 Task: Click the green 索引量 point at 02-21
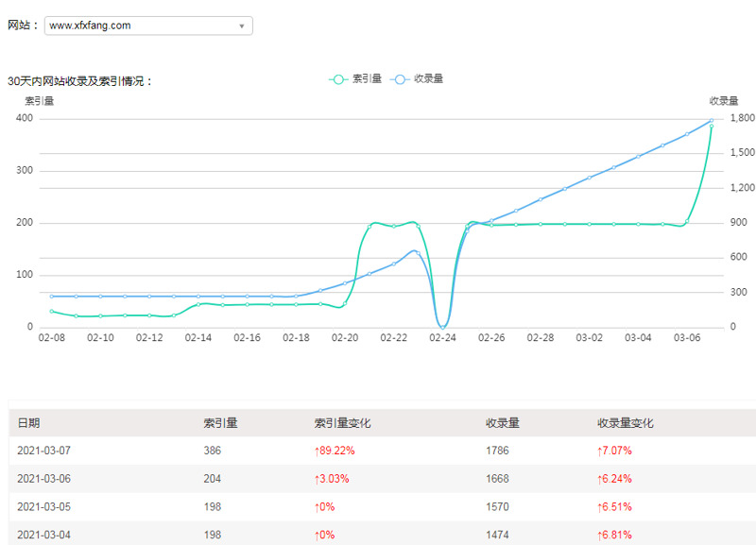pos(369,227)
